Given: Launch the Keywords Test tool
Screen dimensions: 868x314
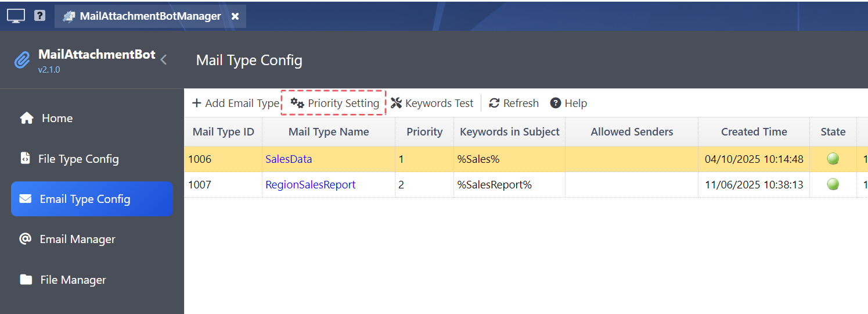Looking at the screenshot, I should (432, 103).
